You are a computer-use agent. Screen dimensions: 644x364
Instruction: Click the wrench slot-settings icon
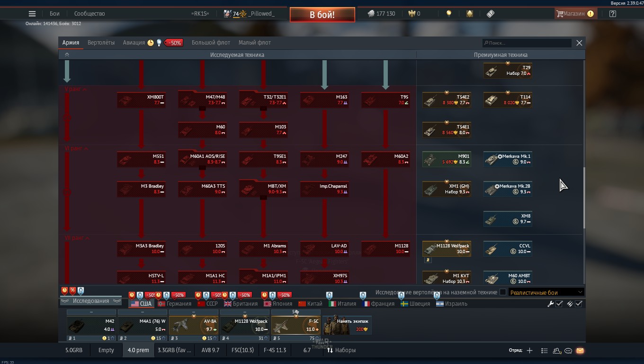550,304
